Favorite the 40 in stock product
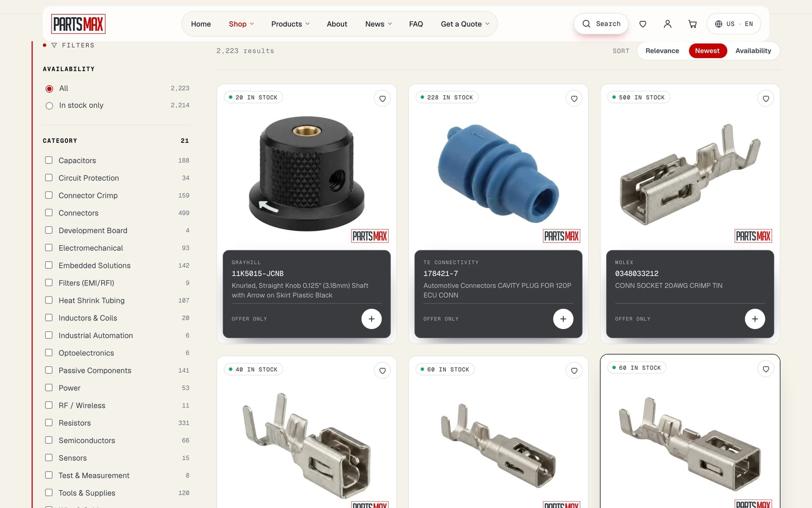812x508 pixels. tap(382, 371)
